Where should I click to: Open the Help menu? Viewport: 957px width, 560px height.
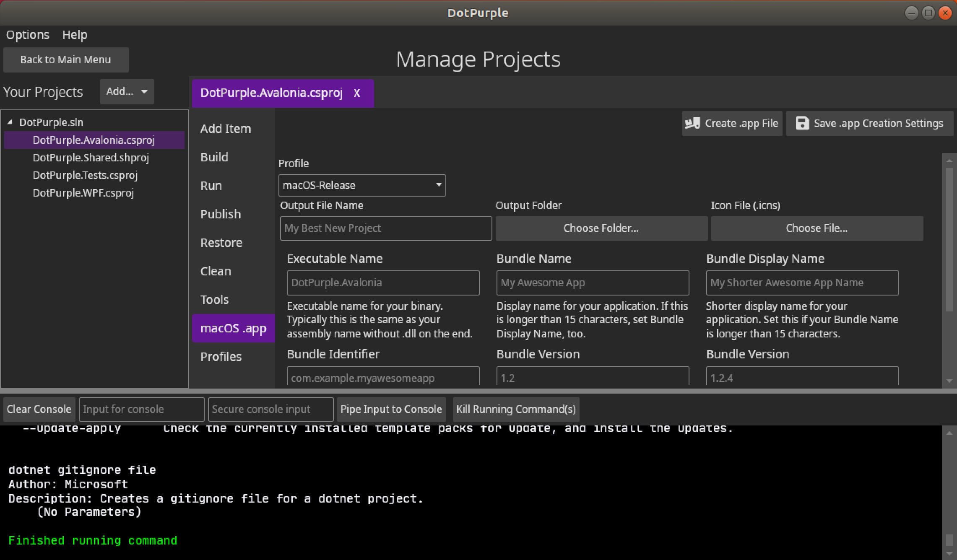tap(75, 35)
